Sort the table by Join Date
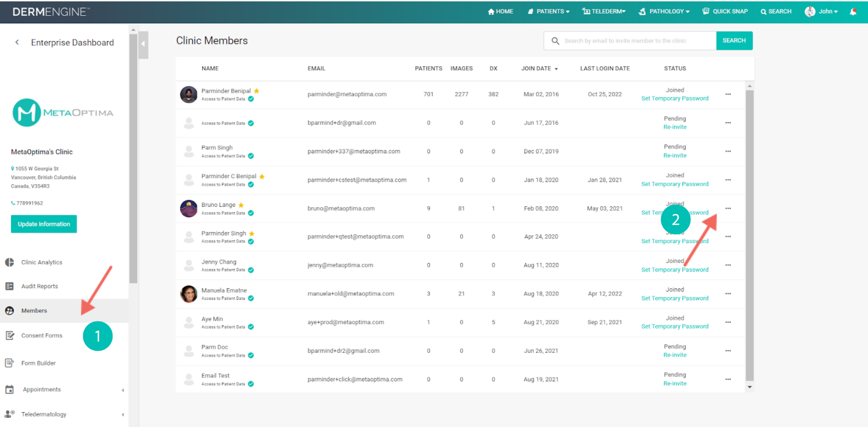This screenshot has width=868, height=427. pos(539,68)
